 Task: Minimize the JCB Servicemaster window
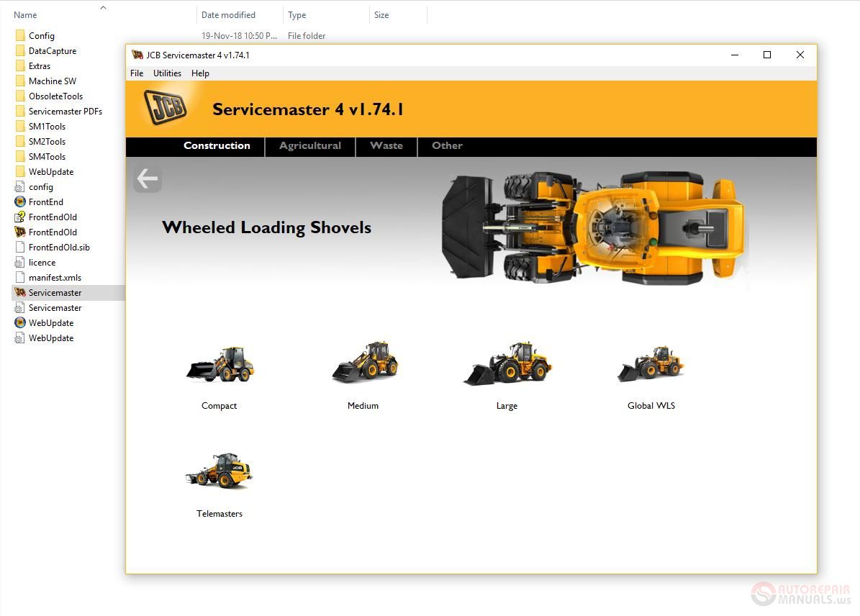[x=734, y=55]
